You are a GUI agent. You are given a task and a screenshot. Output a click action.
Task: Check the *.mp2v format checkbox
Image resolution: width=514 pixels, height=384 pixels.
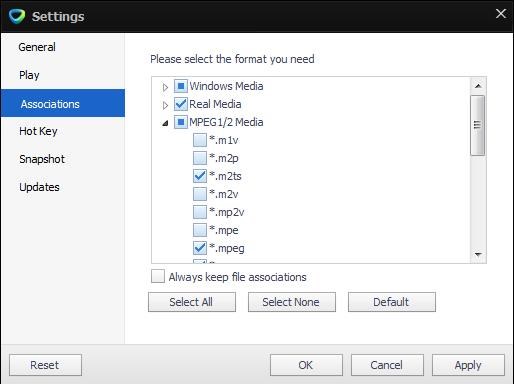(x=200, y=212)
